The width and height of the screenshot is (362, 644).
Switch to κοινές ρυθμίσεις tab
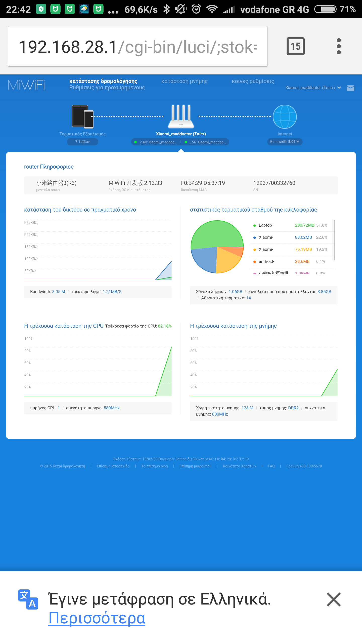tap(253, 81)
